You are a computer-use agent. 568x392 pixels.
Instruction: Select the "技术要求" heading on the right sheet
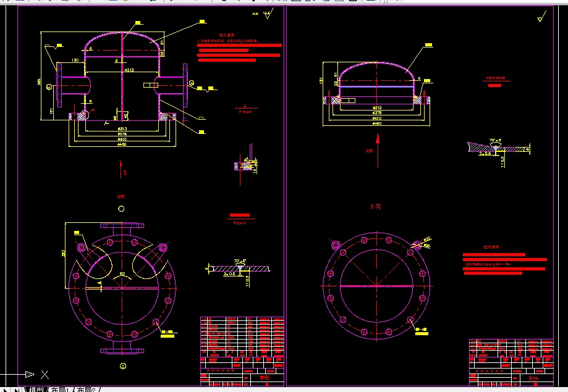pos(491,247)
